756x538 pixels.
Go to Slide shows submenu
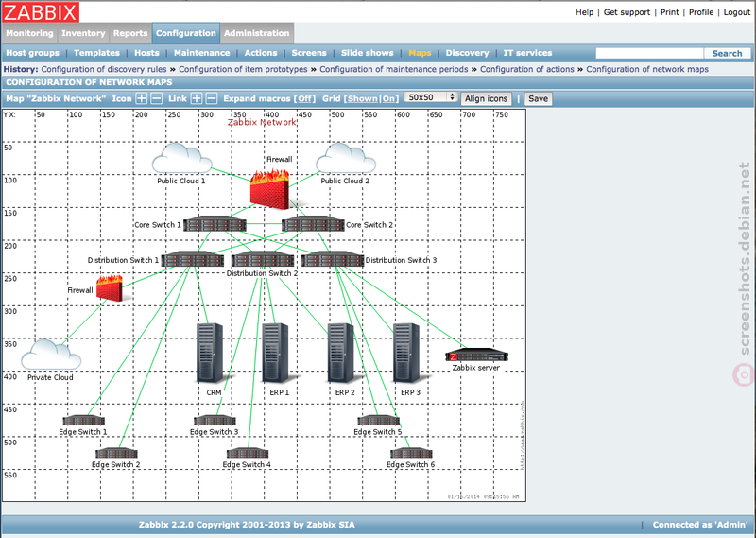(367, 53)
